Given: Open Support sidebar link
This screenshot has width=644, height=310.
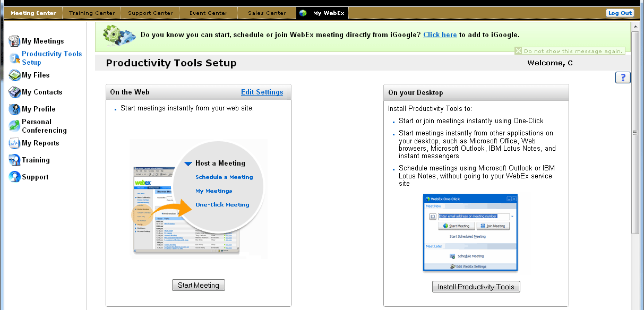Looking at the screenshot, I should coord(35,177).
